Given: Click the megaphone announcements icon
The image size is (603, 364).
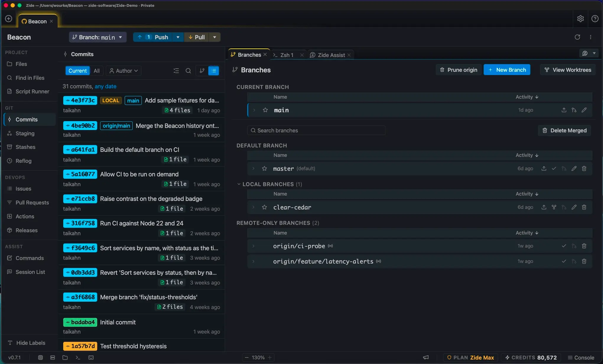Looking at the screenshot, I should click(x=426, y=357).
